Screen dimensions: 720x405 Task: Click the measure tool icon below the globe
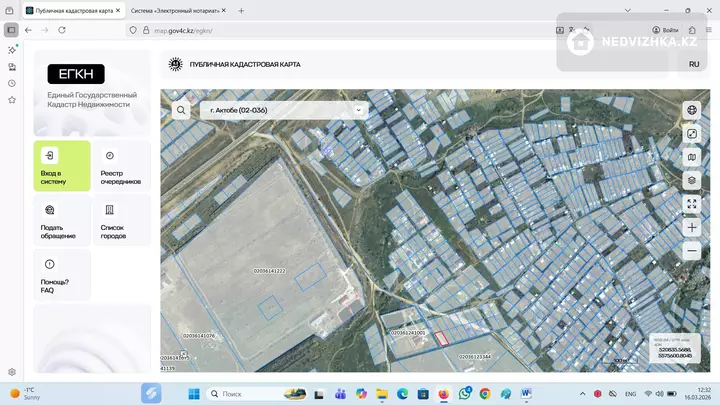click(692, 134)
